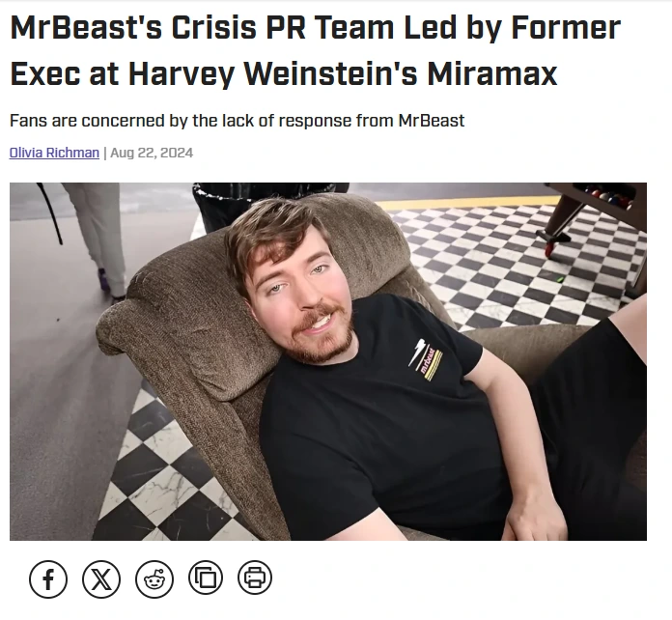Screen dimensions: 672x620
Task: Click "Harvey" in the headline
Action: (181, 73)
